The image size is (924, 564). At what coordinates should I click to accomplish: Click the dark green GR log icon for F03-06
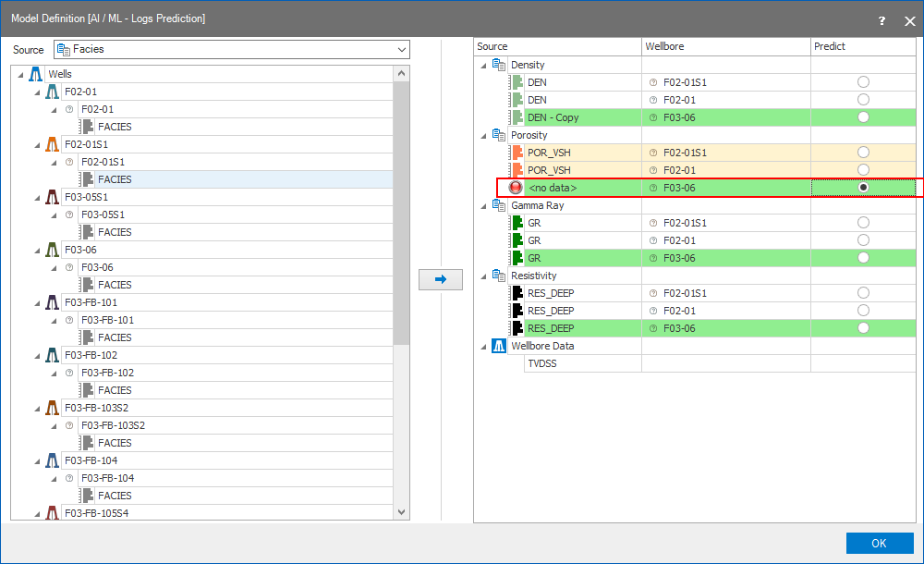(517, 258)
